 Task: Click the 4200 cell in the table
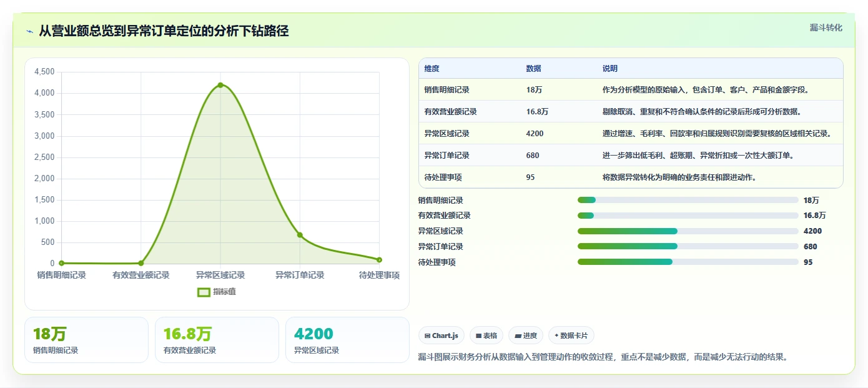pyautogui.click(x=535, y=134)
